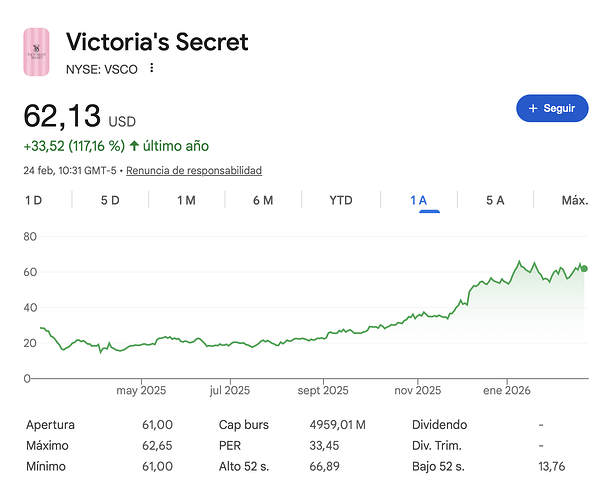The image size is (605, 500).
Task: Switch chart to YTD view
Action: [x=341, y=200]
